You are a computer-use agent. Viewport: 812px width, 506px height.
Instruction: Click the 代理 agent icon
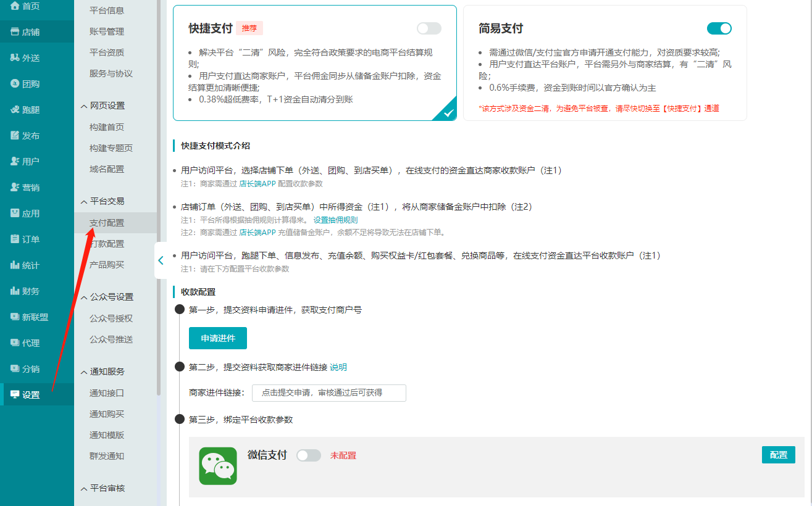[x=15, y=342]
